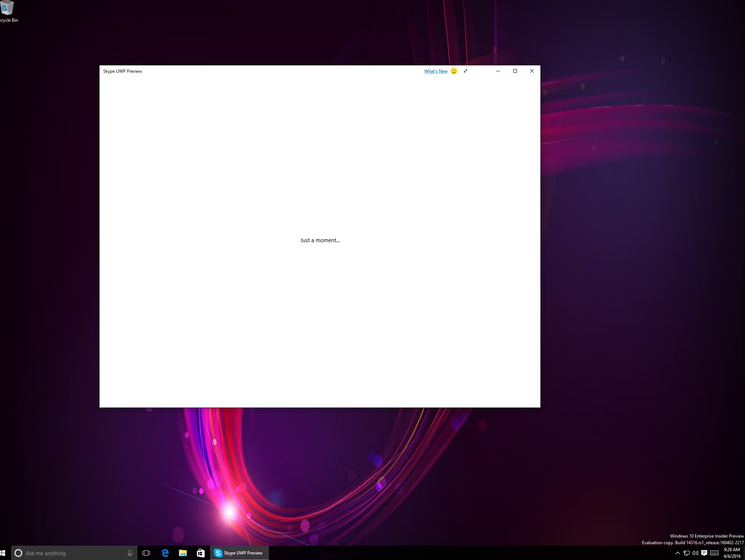This screenshot has height=560, width=745.
Task: Minimize the Skype UWP Preview window
Action: pos(498,71)
